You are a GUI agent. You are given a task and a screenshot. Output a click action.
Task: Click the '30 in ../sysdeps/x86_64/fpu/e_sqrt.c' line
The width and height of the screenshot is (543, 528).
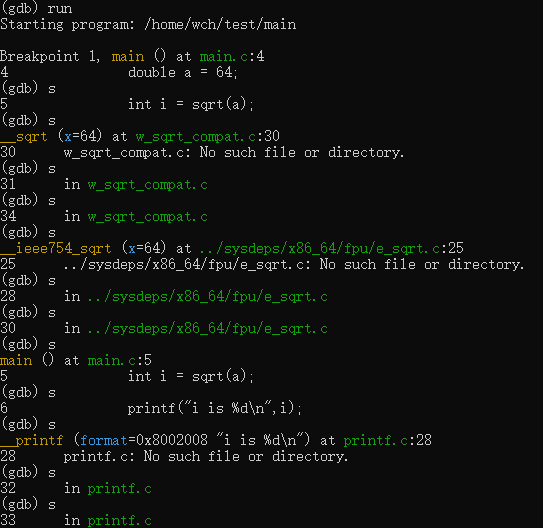[164, 328]
